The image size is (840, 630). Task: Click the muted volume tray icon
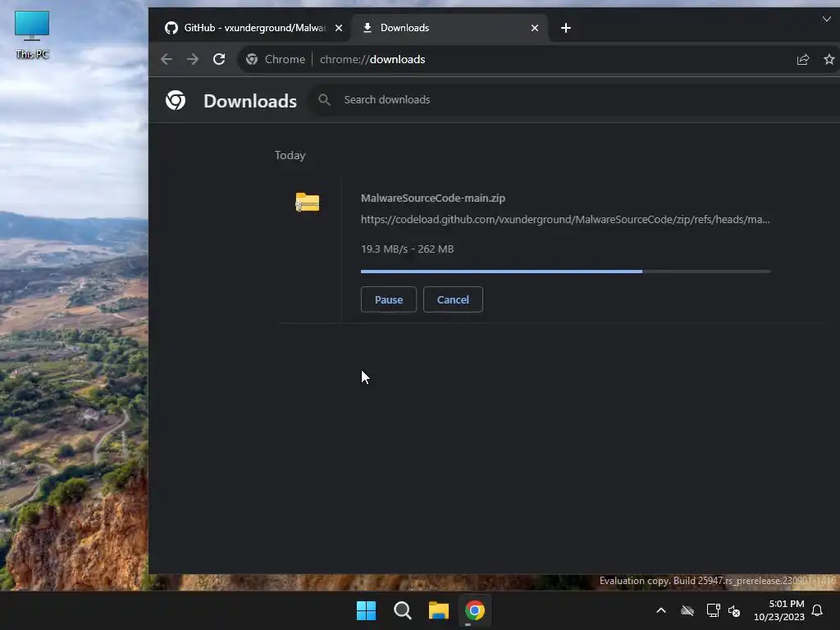734,610
